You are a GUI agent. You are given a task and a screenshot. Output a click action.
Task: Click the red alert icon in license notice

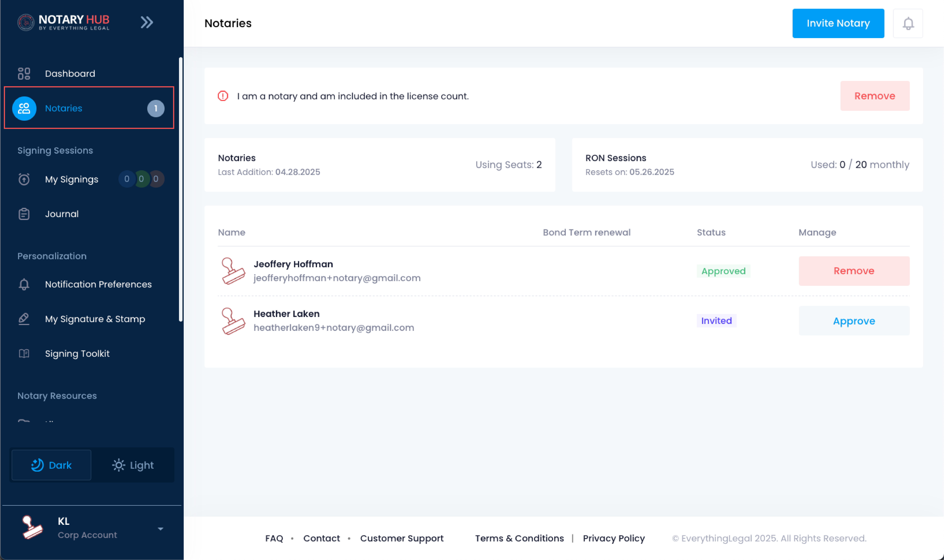point(223,96)
